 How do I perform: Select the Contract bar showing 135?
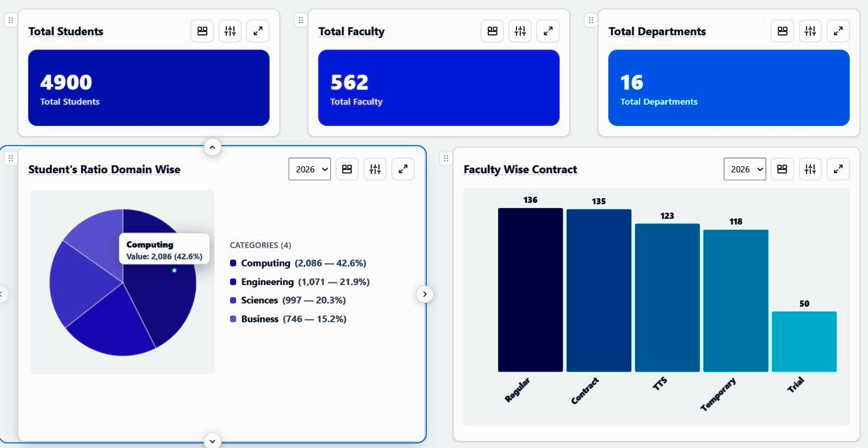(x=599, y=291)
